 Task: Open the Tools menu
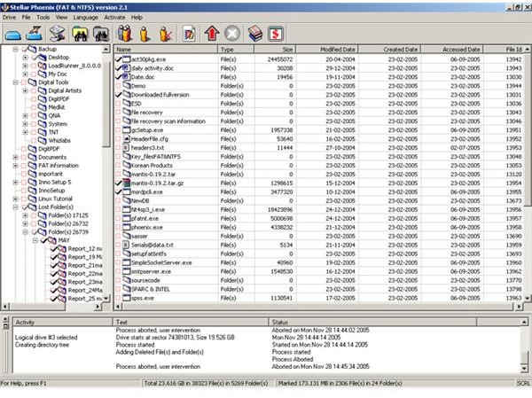(x=43, y=18)
